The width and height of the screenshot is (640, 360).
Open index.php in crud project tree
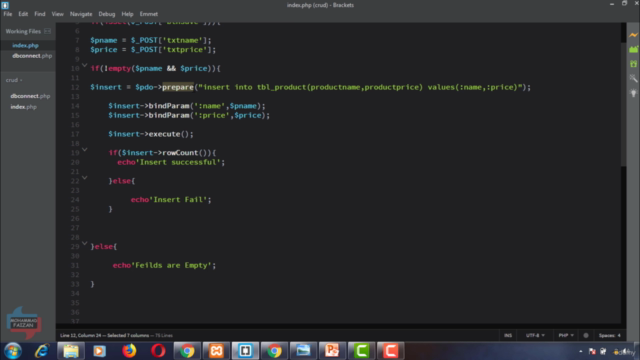(x=23, y=107)
